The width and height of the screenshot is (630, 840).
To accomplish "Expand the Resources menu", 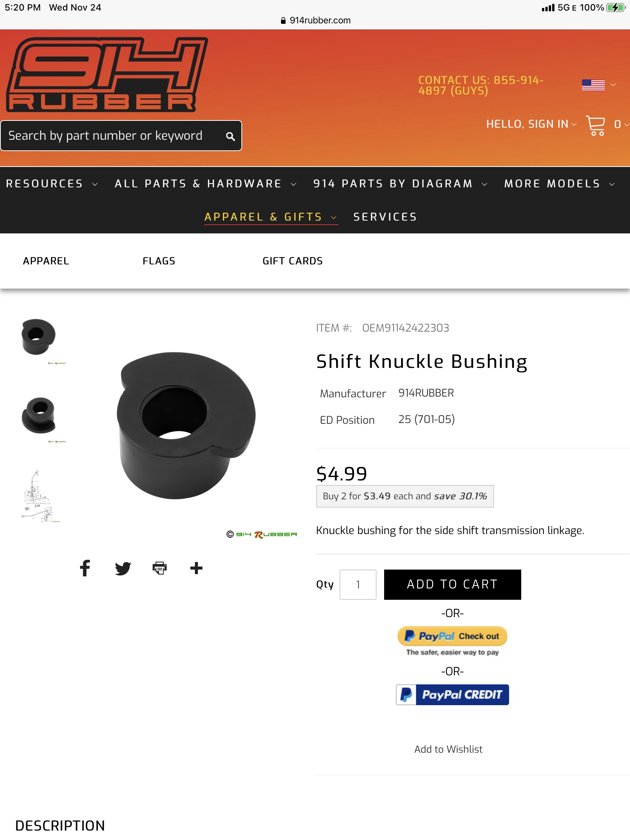I will point(52,184).
